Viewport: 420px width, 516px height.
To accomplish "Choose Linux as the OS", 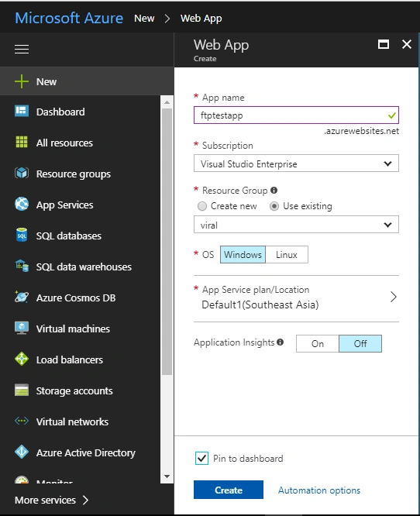I will coord(287,255).
